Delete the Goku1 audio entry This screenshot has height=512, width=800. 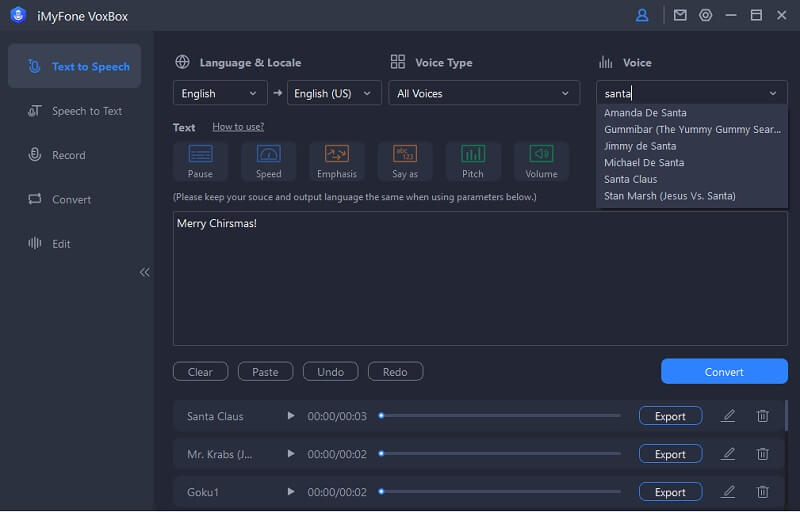click(x=763, y=492)
